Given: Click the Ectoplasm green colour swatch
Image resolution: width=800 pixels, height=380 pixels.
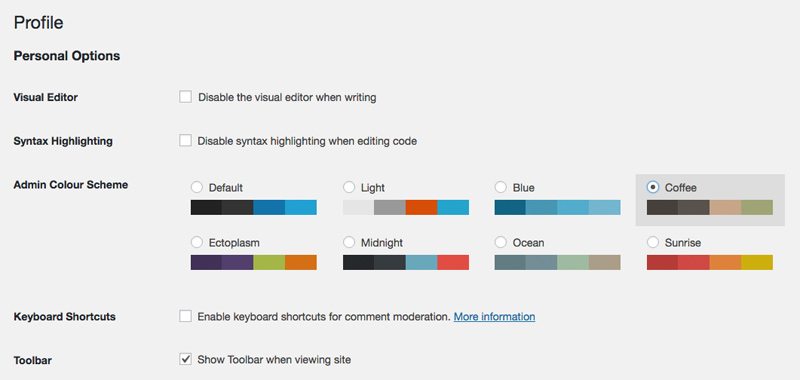Looking at the screenshot, I should point(269,262).
